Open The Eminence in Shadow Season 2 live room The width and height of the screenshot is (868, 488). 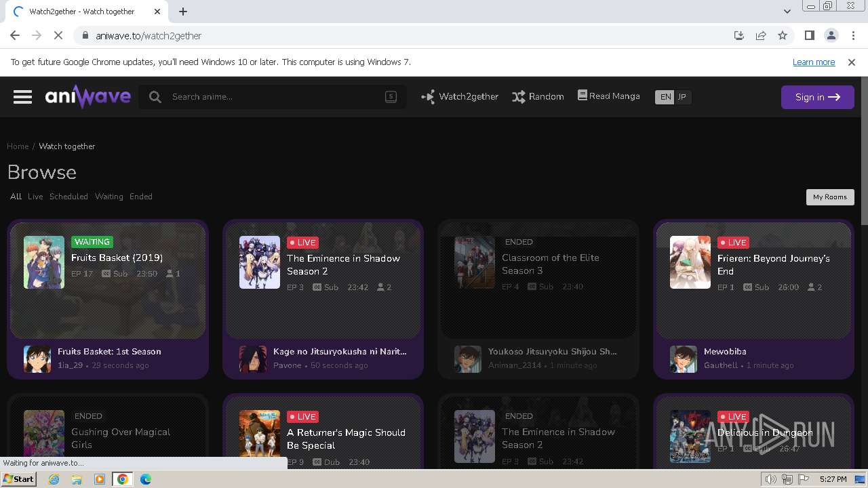pyautogui.click(x=343, y=264)
